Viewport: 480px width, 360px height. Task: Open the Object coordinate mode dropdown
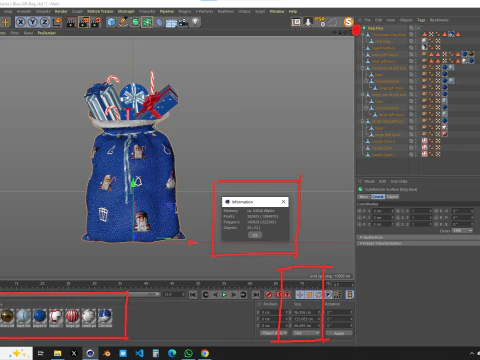pyautogui.click(x=274, y=333)
